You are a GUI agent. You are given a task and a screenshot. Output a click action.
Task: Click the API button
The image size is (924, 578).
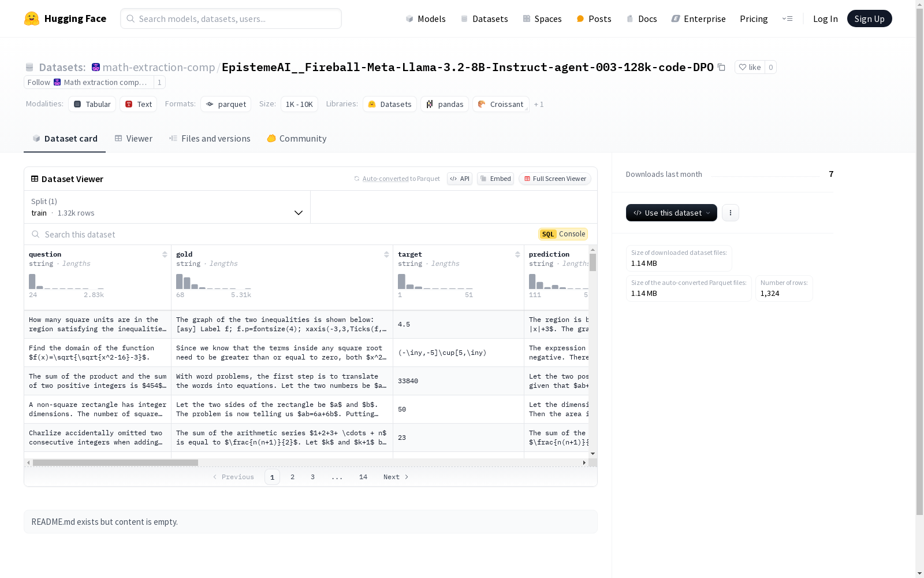click(460, 179)
